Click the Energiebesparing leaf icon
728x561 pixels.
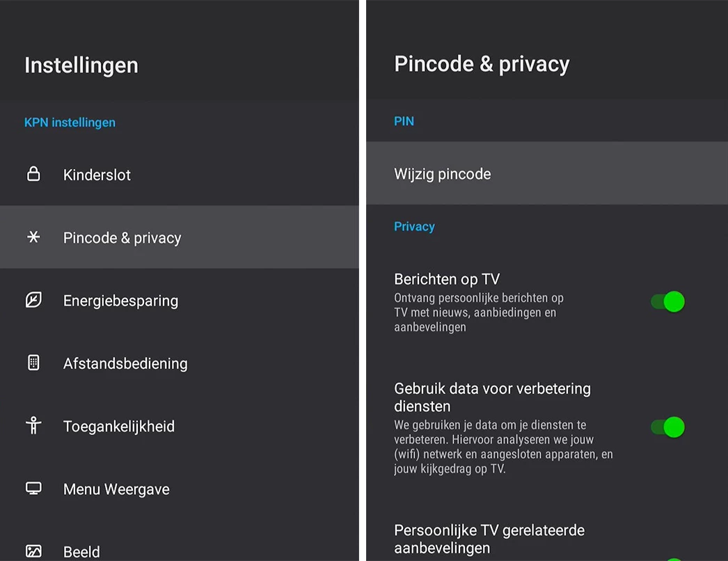tap(33, 300)
